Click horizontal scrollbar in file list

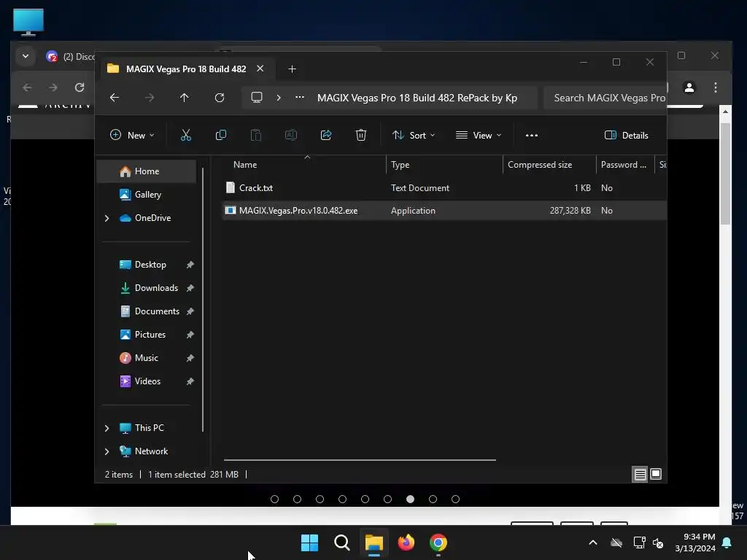coord(360,460)
